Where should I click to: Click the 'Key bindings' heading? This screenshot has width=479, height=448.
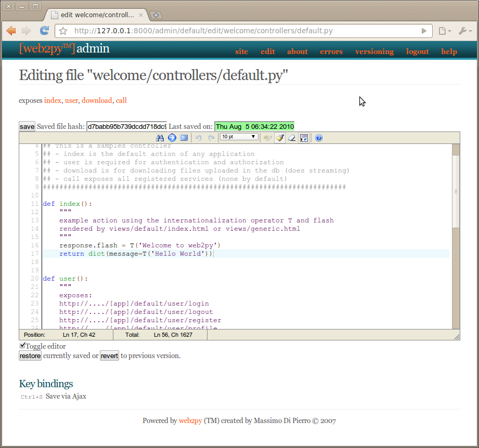coord(46,384)
